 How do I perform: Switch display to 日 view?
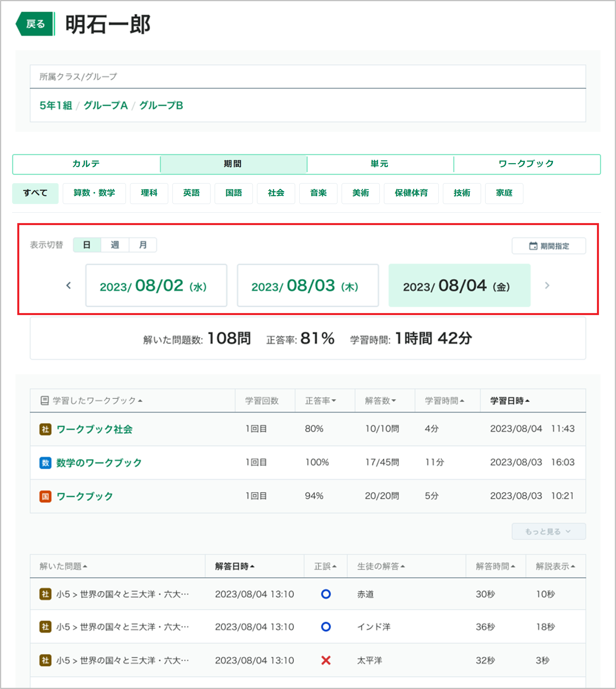(87, 245)
